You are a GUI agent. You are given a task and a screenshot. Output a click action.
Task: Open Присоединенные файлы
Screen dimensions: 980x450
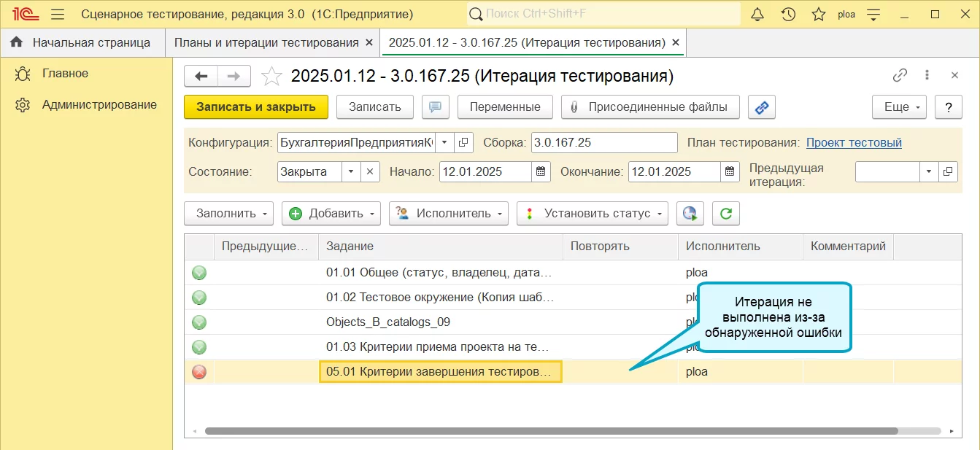pyautogui.click(x=650, y=106)
